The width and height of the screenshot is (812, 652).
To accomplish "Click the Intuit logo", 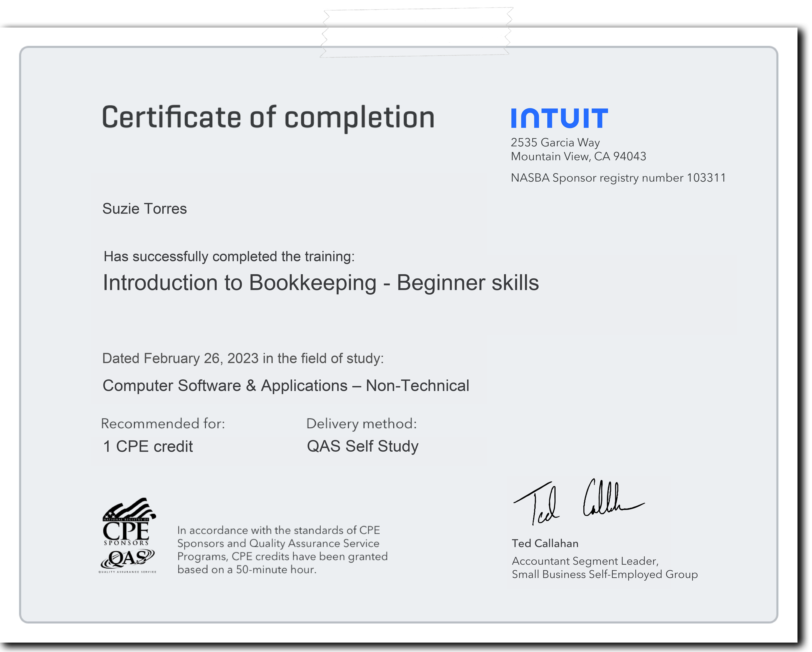I will point(559,118).
